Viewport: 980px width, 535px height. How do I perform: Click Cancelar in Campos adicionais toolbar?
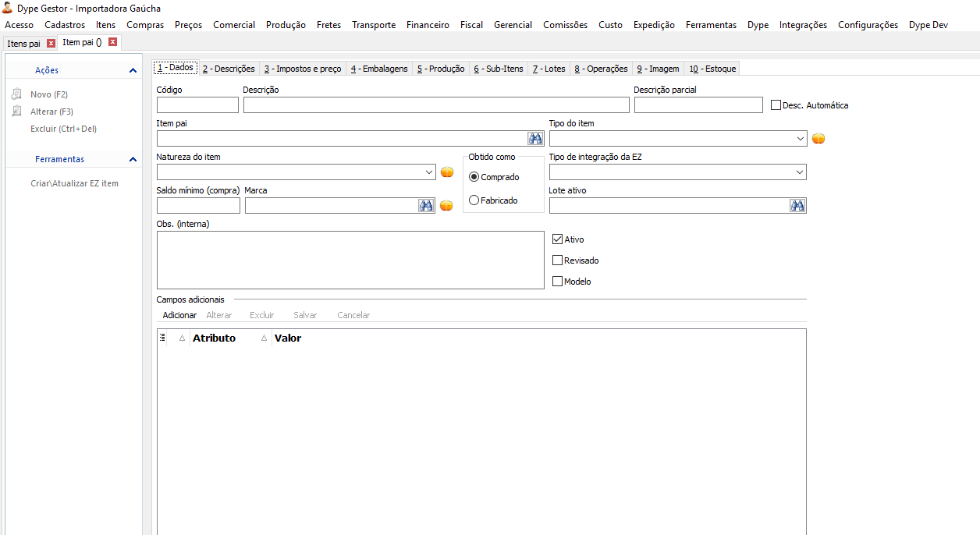[x=353, y=315]
